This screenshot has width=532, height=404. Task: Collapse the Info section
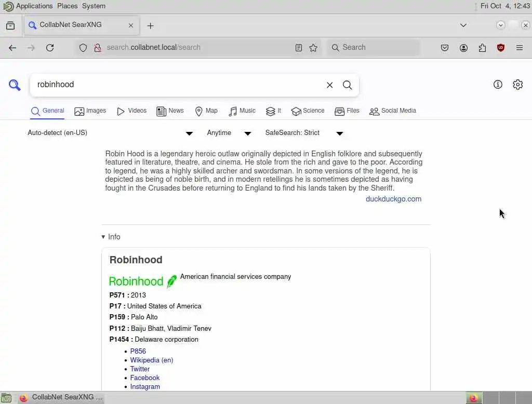pyautogui.click(x=111, y=237)
